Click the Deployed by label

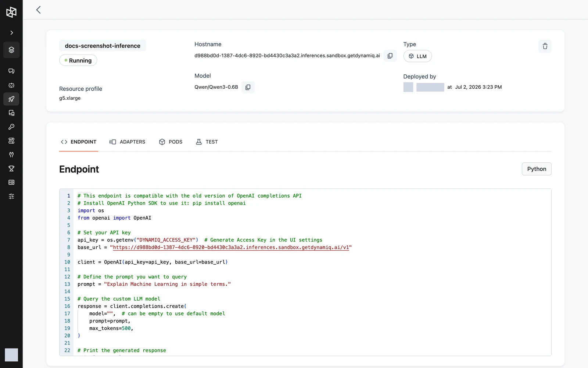click(419, 77)
